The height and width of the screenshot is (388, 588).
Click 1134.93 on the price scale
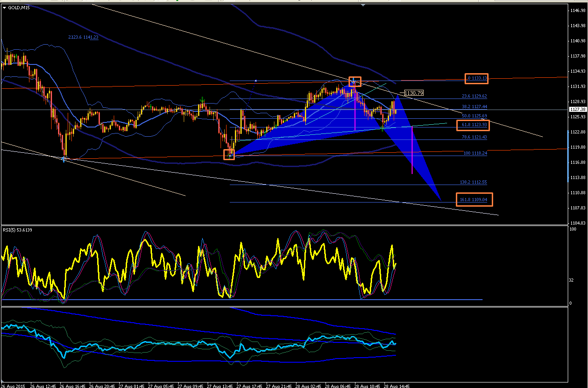[578, 71]
